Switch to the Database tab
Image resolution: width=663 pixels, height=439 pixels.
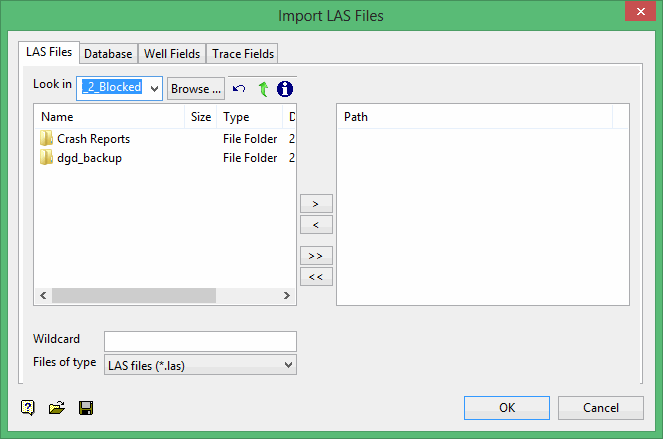click(x=108, y=54)
